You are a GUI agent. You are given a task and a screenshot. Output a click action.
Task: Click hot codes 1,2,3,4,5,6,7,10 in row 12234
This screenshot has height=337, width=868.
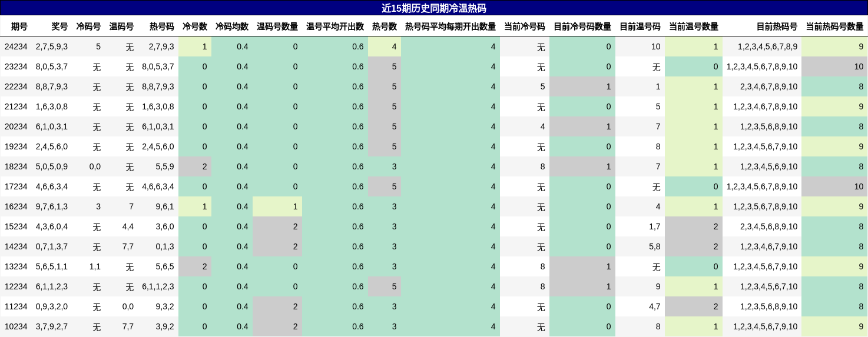[768, 286]
